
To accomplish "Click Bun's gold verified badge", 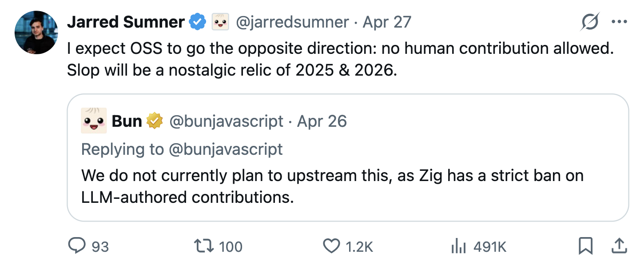I will pos(155,121).
